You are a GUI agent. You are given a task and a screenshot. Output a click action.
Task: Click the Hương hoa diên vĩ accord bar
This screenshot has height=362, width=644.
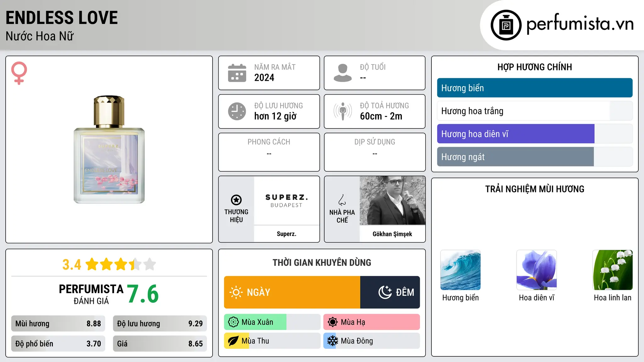(x=535, y=134)
